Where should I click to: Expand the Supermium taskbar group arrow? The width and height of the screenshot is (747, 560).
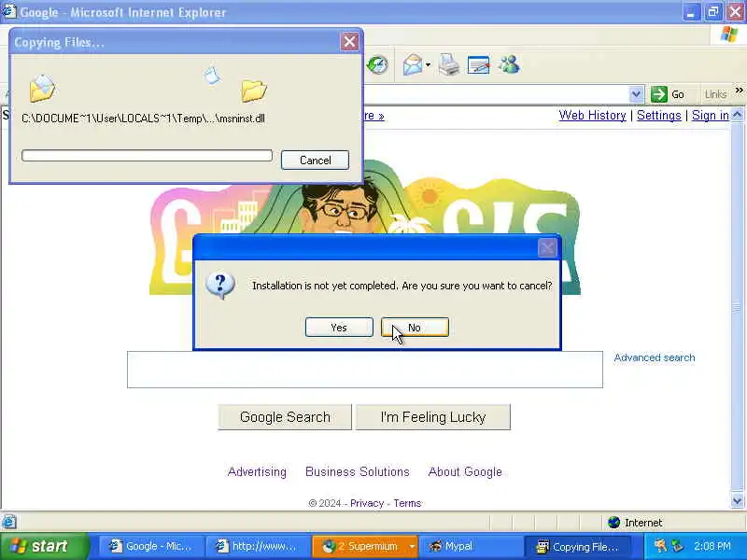pos(412,546)
